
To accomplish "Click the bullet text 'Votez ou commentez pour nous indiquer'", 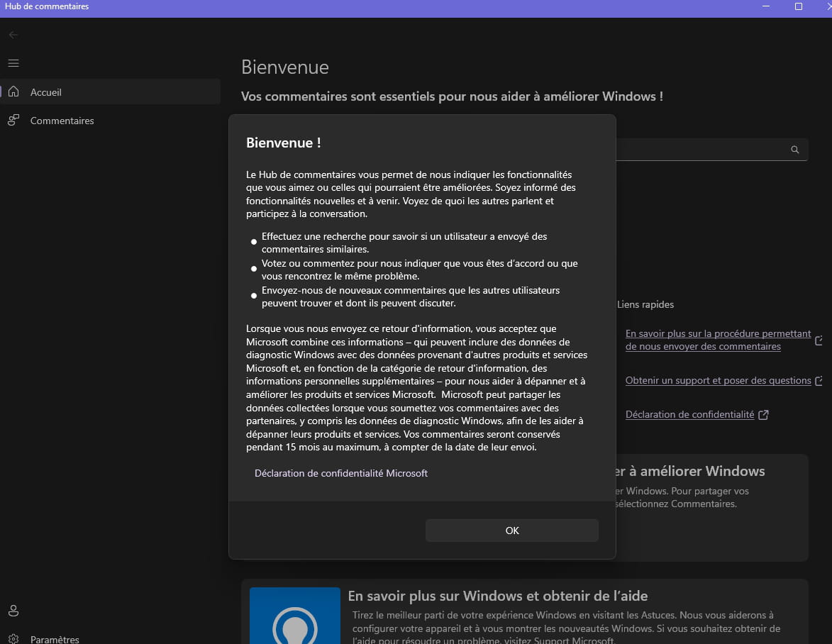I will coord(420,270).
